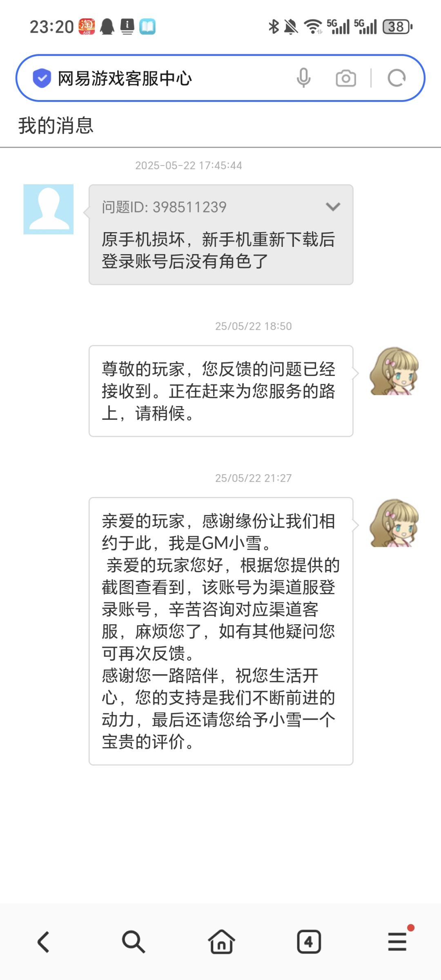Reload the page with refresh icon

pyautogui.click(x=396, y=78)
